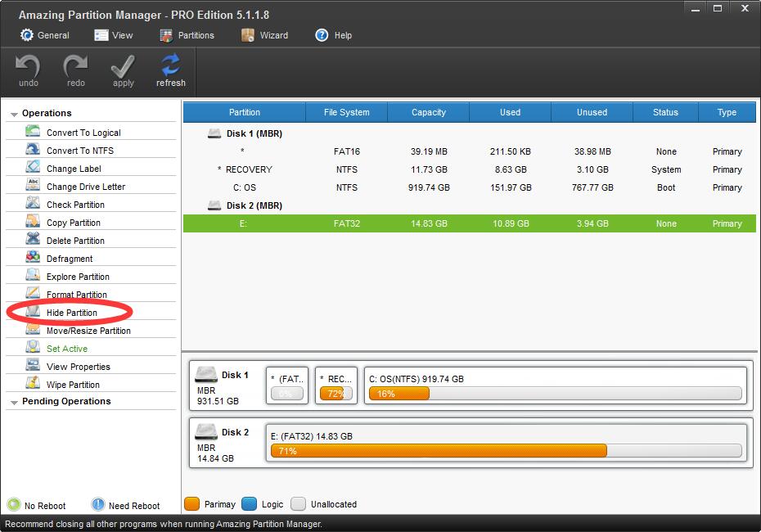Click the Check Partition icon
The image size is (761, 532).
click(x=33, y=203)
